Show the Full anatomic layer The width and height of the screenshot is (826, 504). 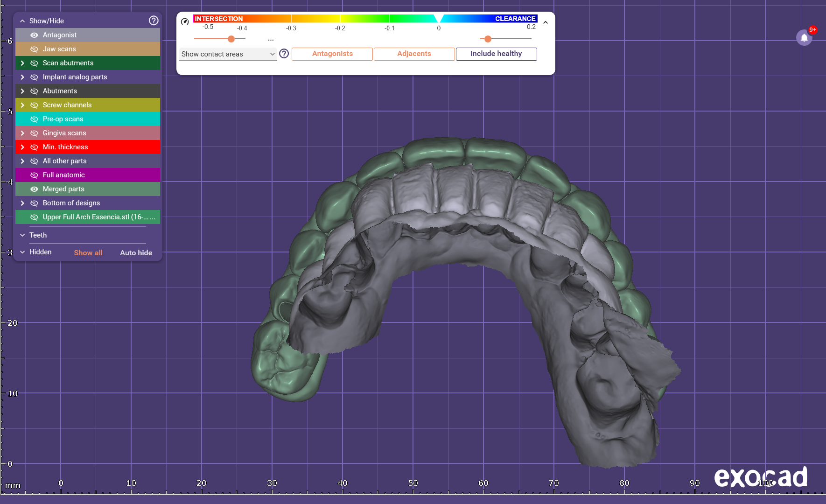click(x=34, y=175)
